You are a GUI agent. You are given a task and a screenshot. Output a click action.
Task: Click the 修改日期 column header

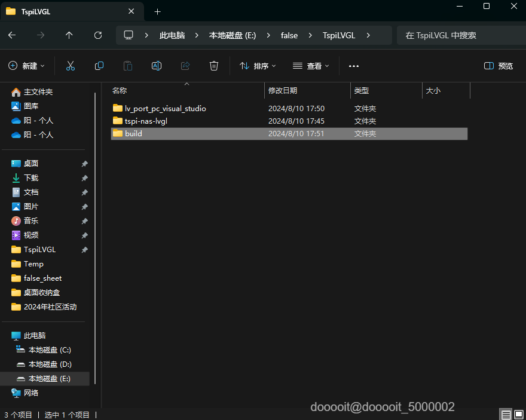click(x=283, y=90)
